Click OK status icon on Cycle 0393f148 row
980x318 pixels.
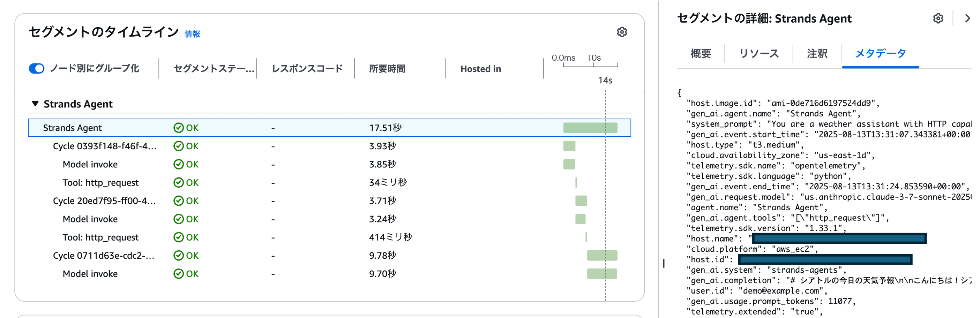point(178,146)
